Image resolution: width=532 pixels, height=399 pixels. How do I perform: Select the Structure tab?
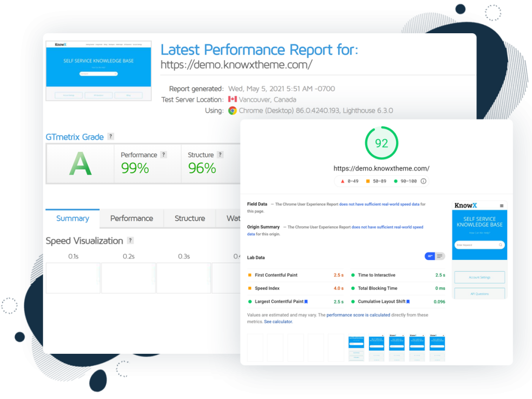coord(190,219)
